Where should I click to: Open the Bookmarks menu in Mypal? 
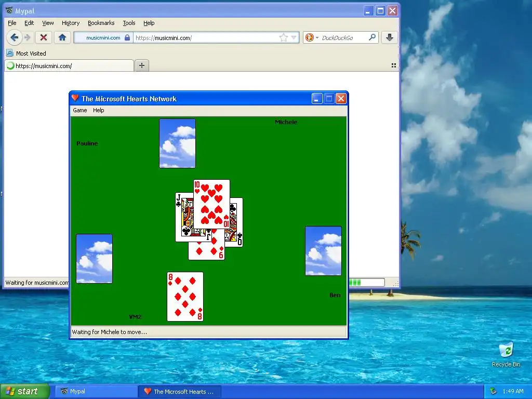(101, 23)
